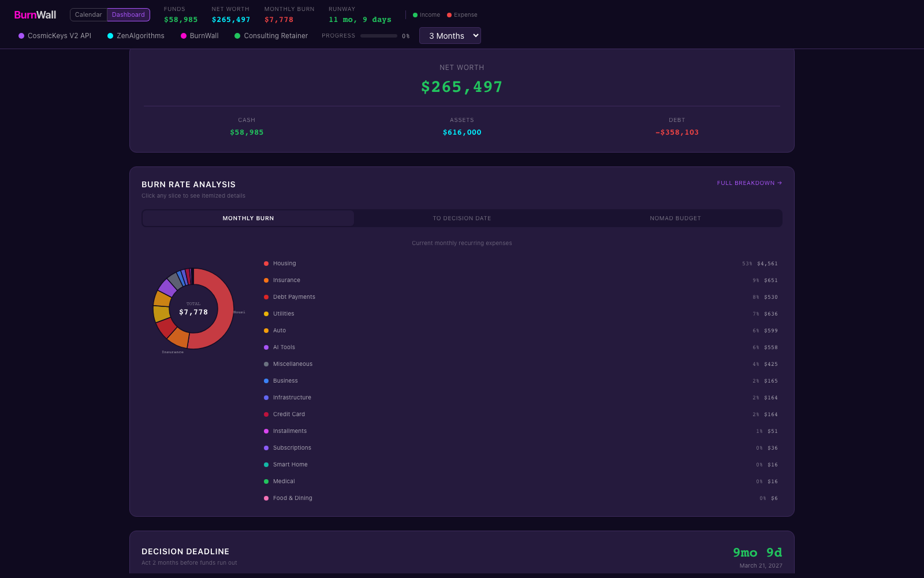Click the orange Insurance donut slice

pyautogui.click(x=178, y=337)
